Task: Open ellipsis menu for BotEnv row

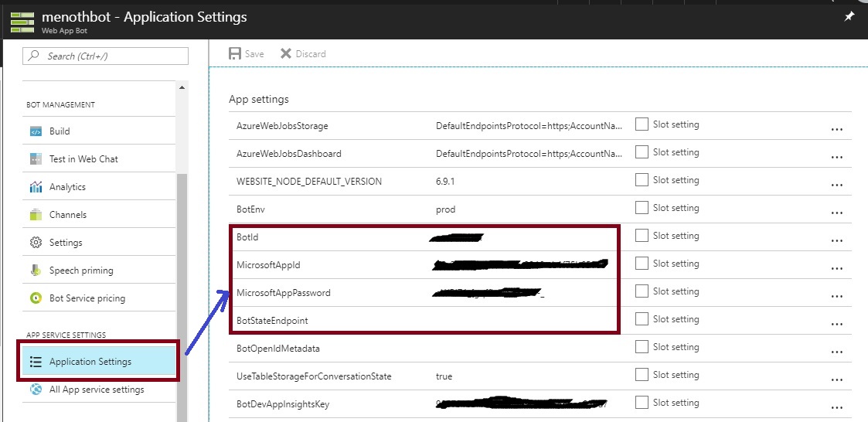Action: point(836,213)
